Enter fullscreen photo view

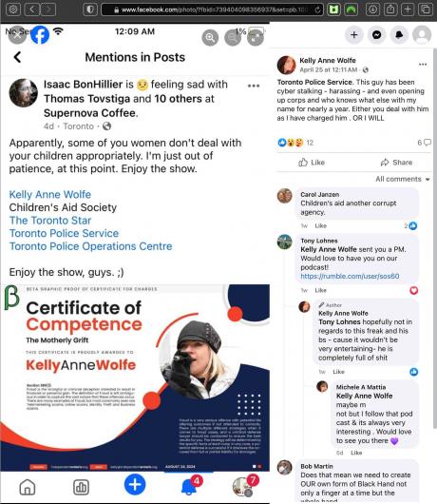pos(256,38)
